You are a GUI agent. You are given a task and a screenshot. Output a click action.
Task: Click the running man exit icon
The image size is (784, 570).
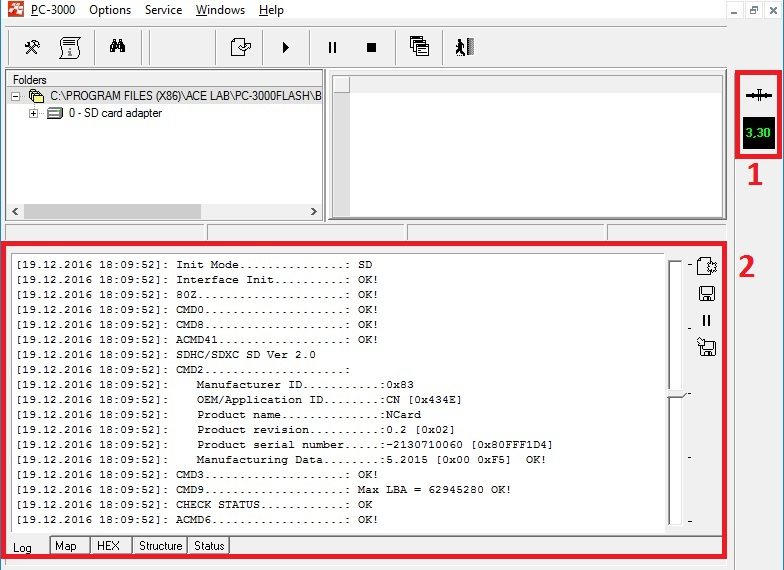pos(465,48)
